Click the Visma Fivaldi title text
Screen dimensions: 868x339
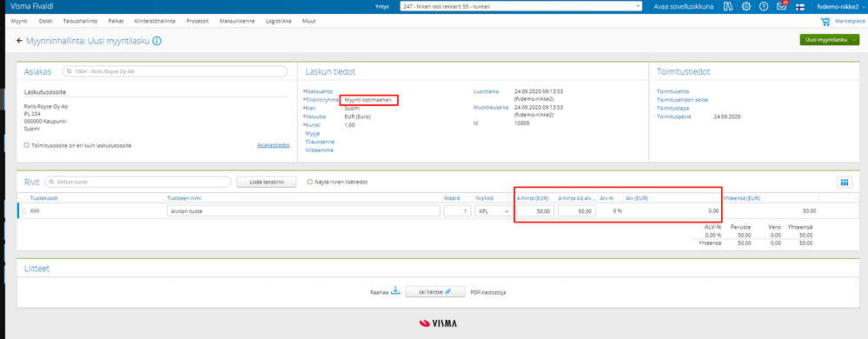point(32,7)
